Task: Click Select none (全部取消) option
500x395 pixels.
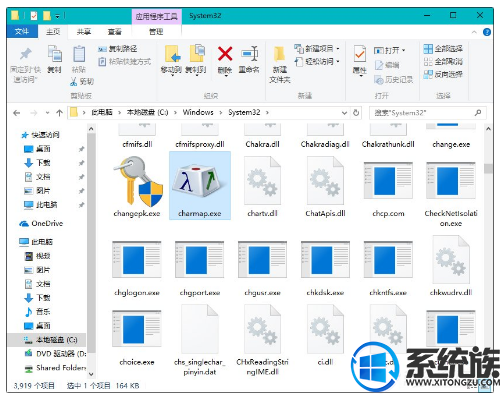Action: click(443, 62)
